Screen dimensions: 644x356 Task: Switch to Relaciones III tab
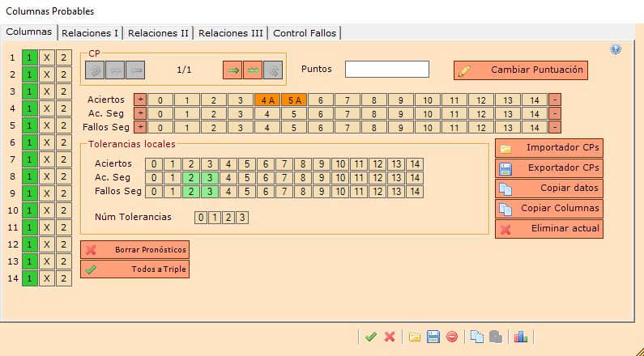coord(230,33)
